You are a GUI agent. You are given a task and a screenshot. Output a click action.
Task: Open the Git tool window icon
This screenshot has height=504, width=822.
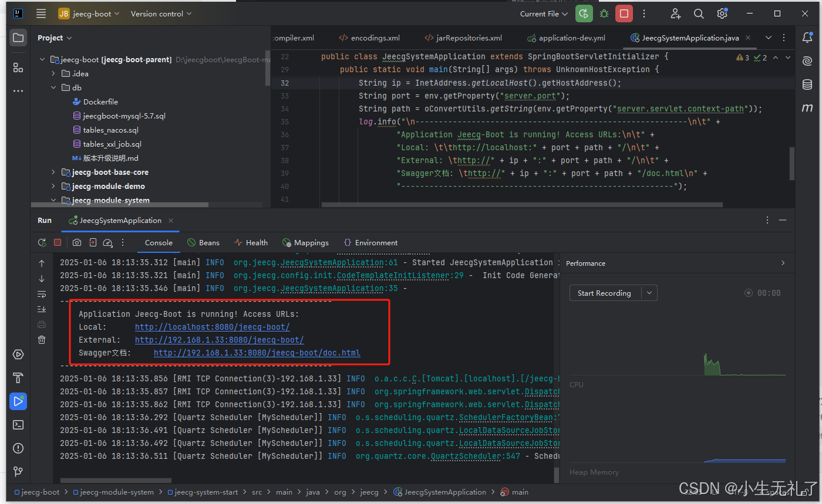click(18, 471)
